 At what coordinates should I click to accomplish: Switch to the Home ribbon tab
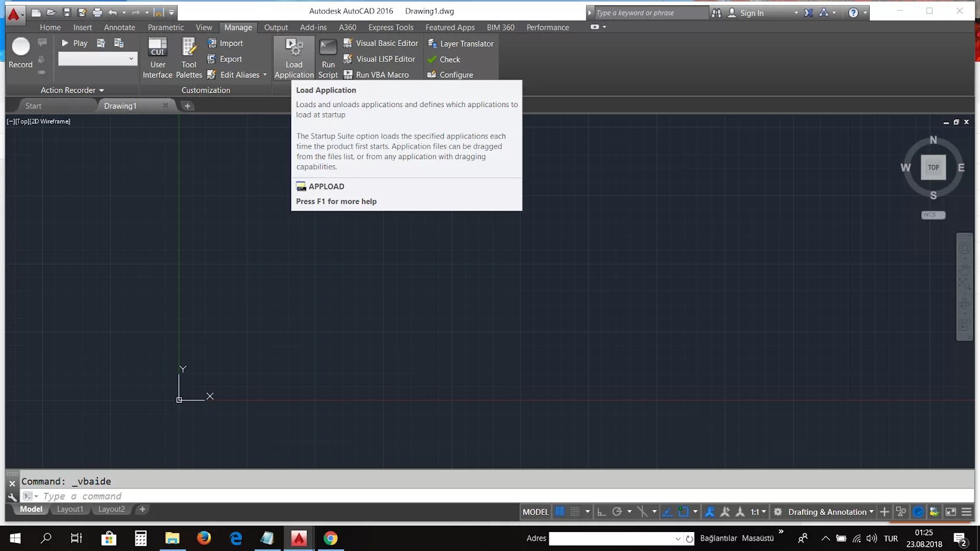tap(50, 28)
